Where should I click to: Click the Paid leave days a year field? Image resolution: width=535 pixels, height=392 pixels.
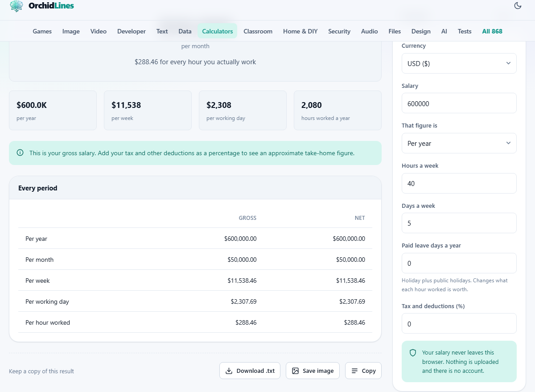click(x=459, y=263)
